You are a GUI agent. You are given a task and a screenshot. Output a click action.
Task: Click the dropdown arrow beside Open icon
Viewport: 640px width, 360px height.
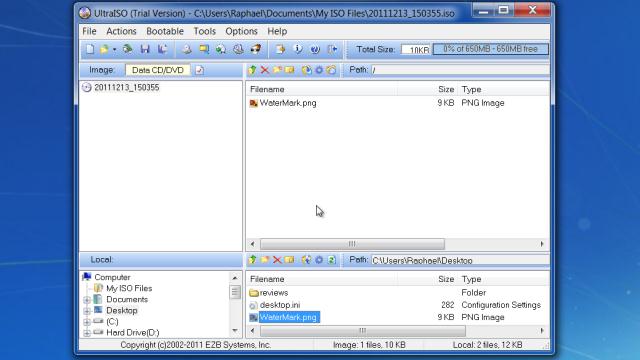(x=114, y=50)
